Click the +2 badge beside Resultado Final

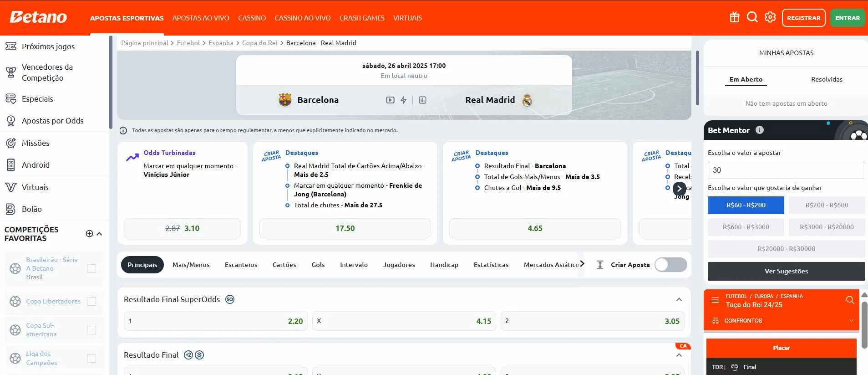pos(188,355)
